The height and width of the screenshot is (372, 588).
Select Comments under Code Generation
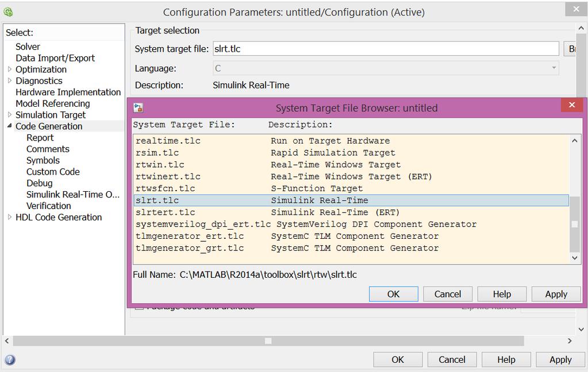[48, 149]
